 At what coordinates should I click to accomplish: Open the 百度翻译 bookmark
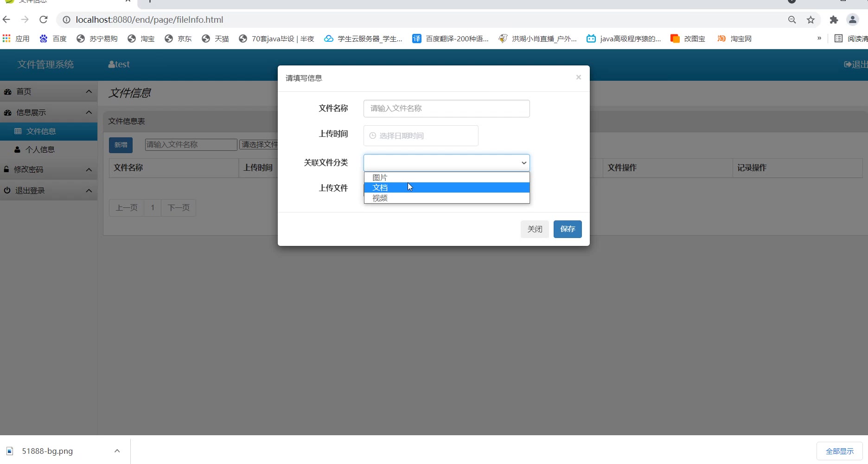point(450,39)
